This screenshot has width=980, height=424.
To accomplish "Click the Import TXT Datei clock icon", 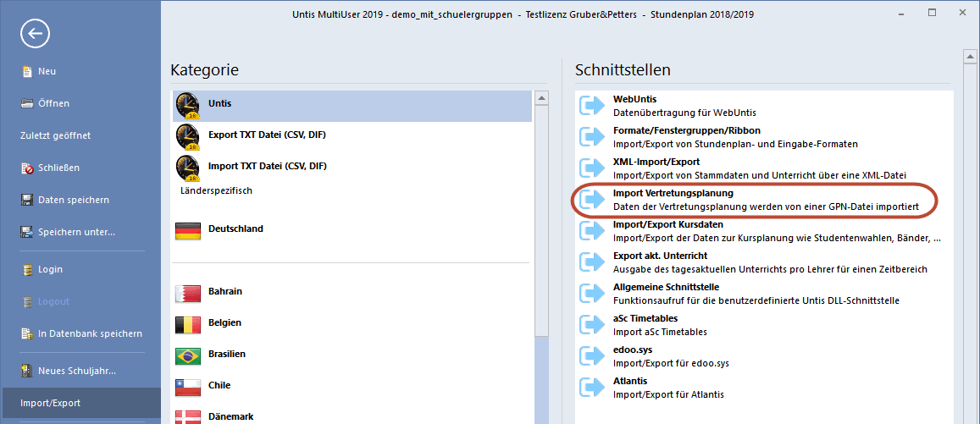I will pyautogui.click(x=188, y=168).
